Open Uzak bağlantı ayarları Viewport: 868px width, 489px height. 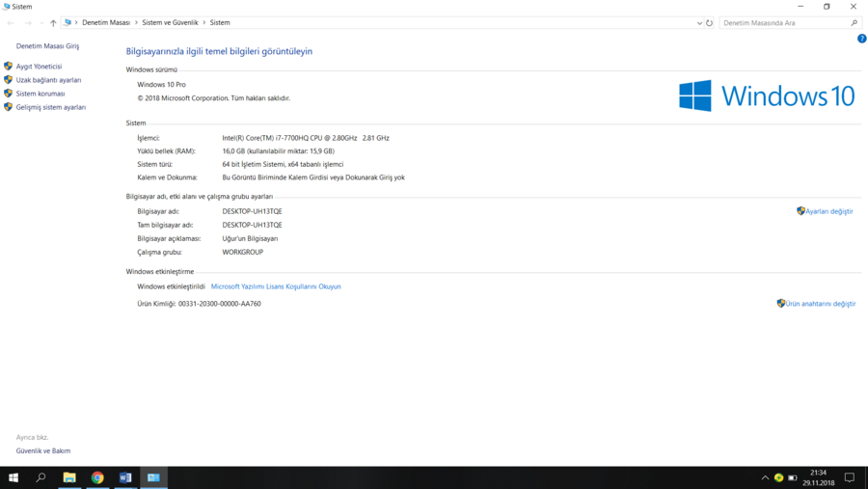click(x=48, y=80)
